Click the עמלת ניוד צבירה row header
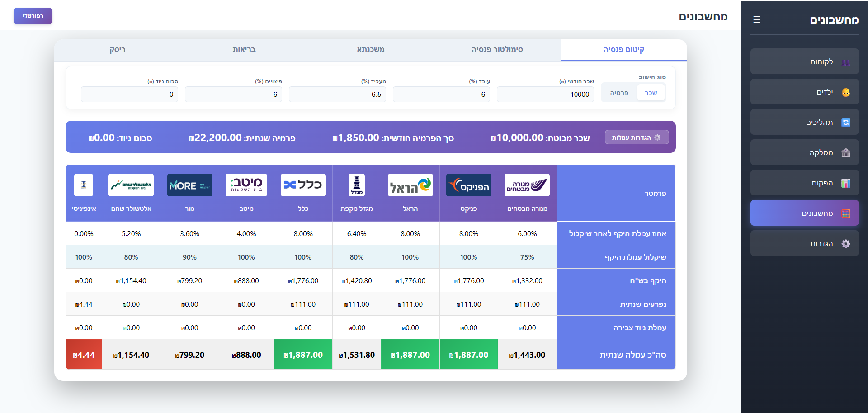 click(616, 328)
